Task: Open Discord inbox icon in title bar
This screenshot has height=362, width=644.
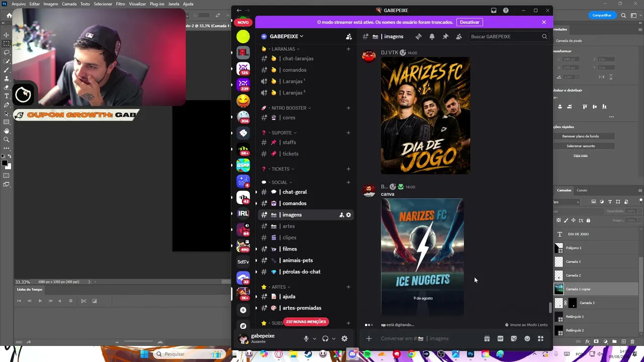Action: tap(494, 10)
